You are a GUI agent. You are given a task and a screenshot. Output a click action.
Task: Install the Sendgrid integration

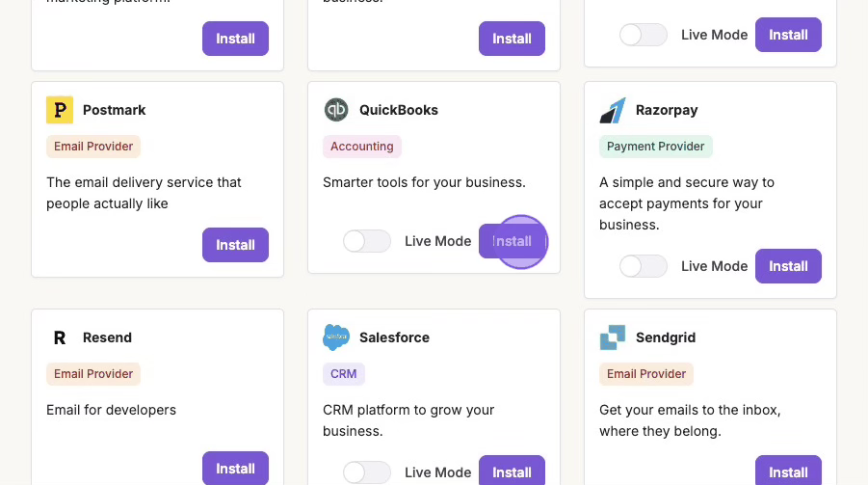[788, 472]
